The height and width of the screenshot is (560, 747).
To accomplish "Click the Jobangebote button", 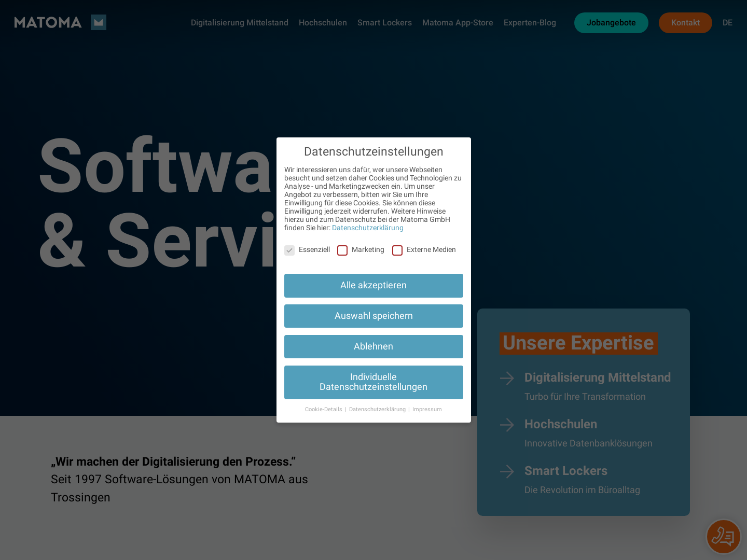I will [x=611, y=23].
